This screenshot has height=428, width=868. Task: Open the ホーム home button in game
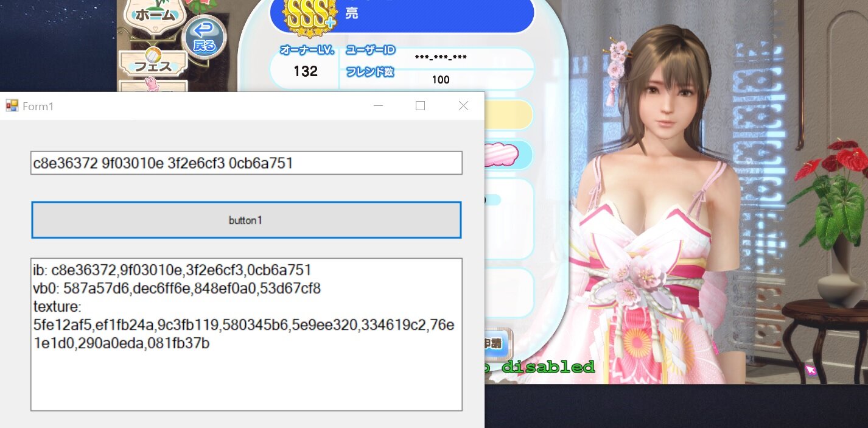coord(155,15)
